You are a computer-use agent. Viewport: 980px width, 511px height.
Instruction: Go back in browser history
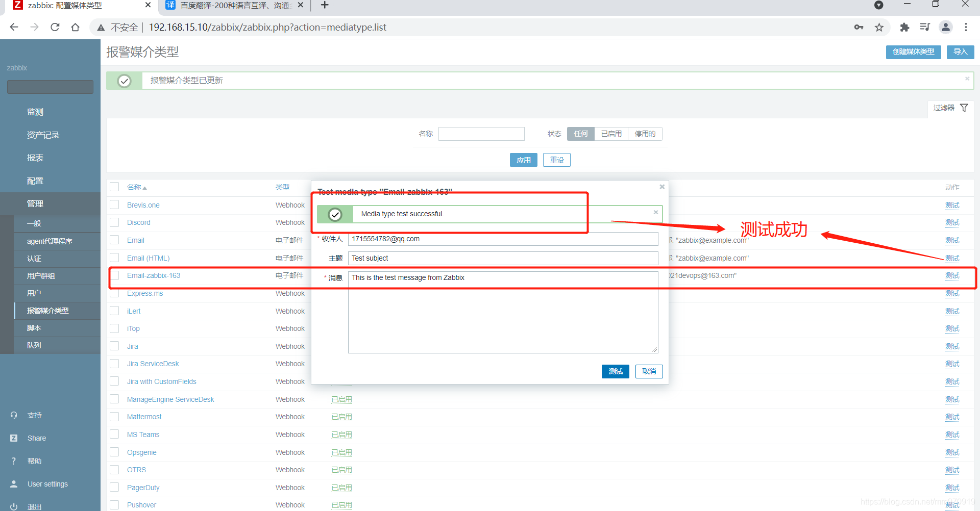14,27
